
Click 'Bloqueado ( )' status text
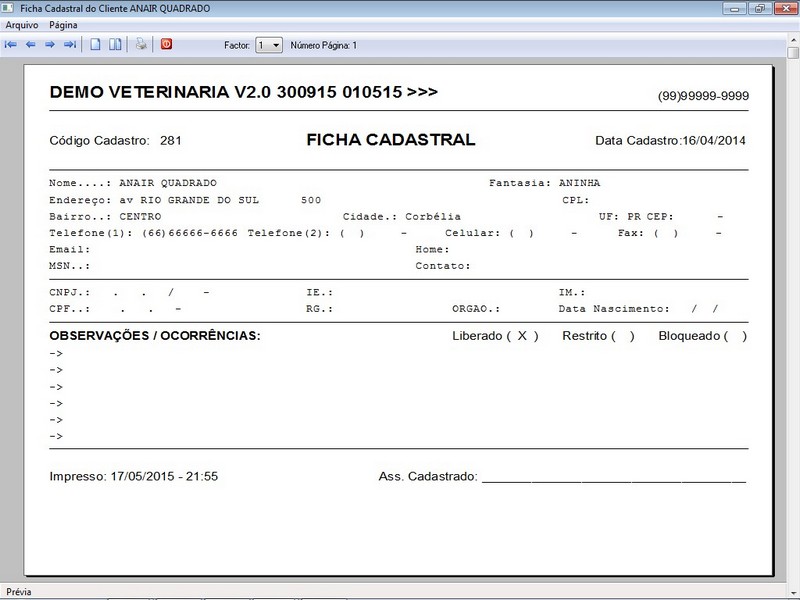pos(703,336)
